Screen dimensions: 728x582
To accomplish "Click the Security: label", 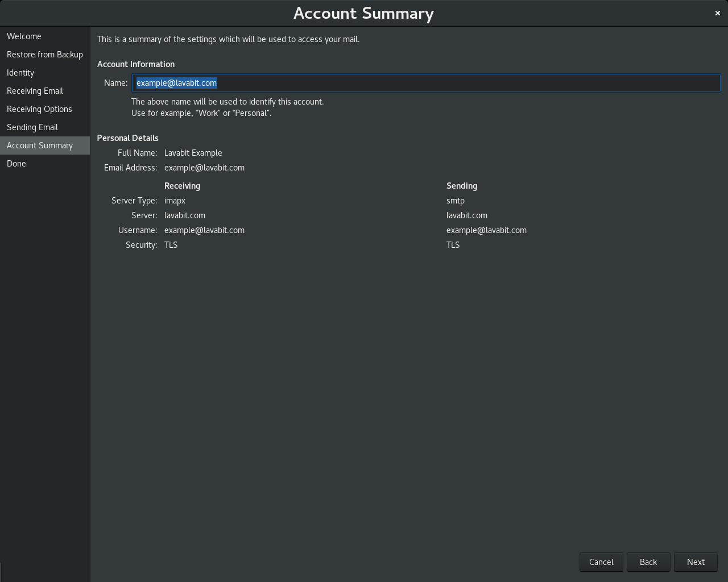I will (x=142, y=245).
